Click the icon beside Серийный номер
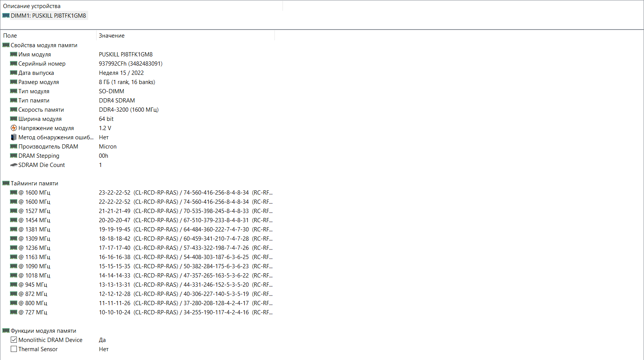Viewport: 644px width, 360px height. pyautogui.click(x=14, y=63)
